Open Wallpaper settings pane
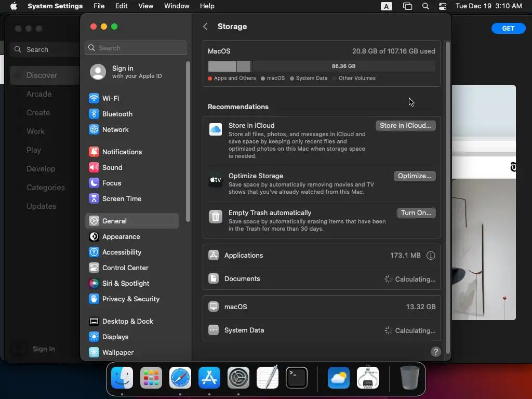532x399 pixels. click(x=131, y=353)
